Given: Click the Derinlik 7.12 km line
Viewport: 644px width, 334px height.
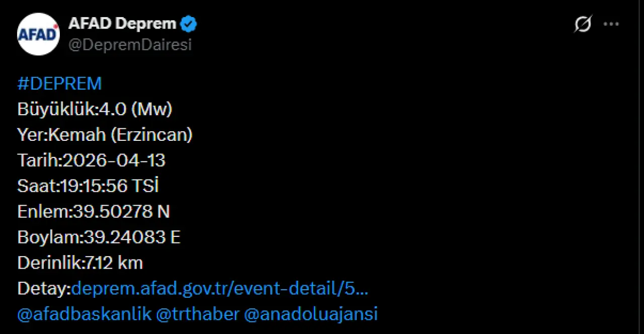Looking at the screenshot, I should tap(80, 263).
